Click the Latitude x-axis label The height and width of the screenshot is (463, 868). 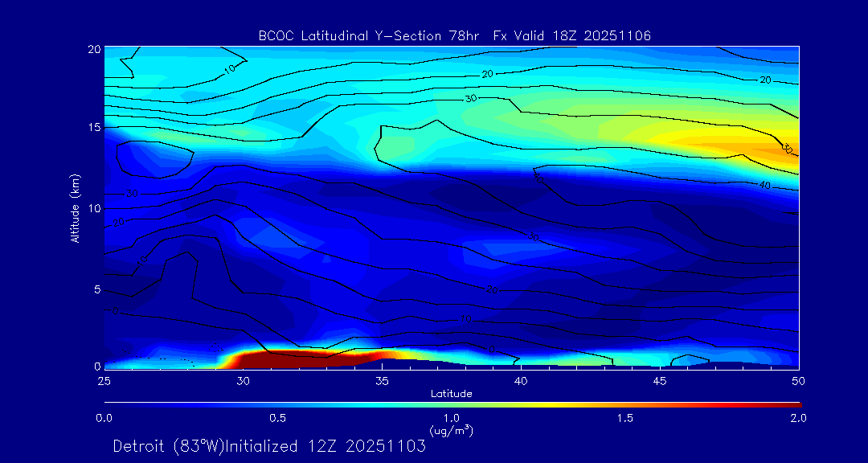coord(451,393)
